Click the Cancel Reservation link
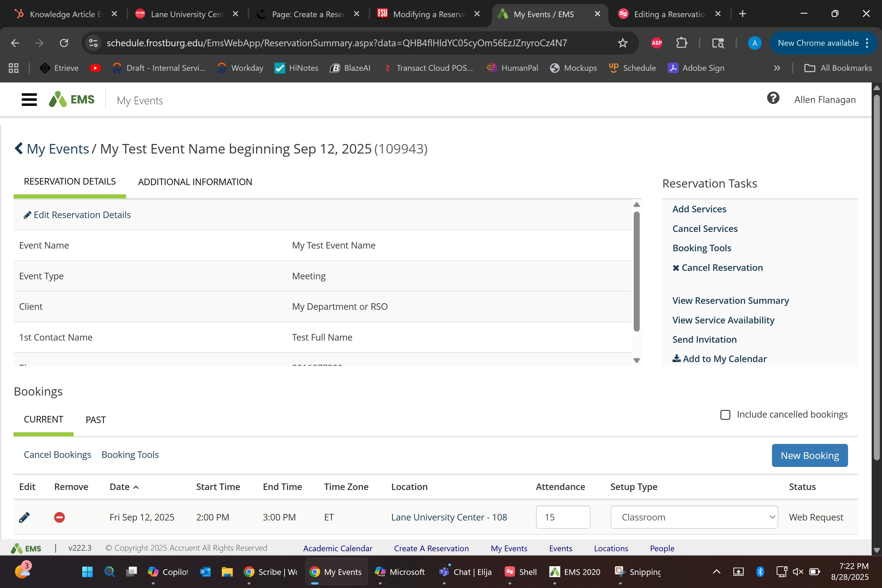 (722, 268)
